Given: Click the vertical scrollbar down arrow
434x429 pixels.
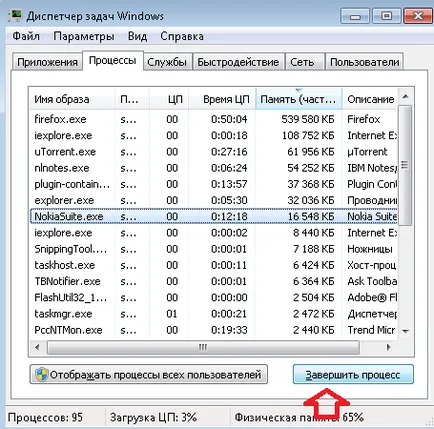Looking at the screenshot, I should 405,331.
